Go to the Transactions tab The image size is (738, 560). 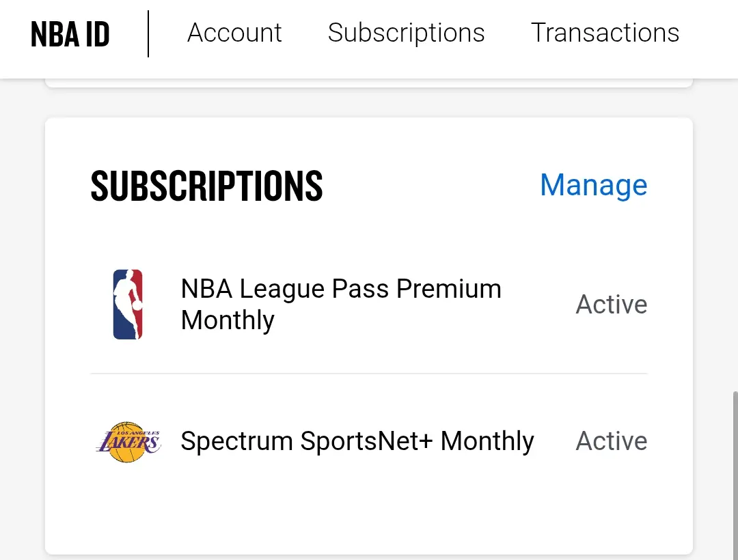(x=605, y=33)
